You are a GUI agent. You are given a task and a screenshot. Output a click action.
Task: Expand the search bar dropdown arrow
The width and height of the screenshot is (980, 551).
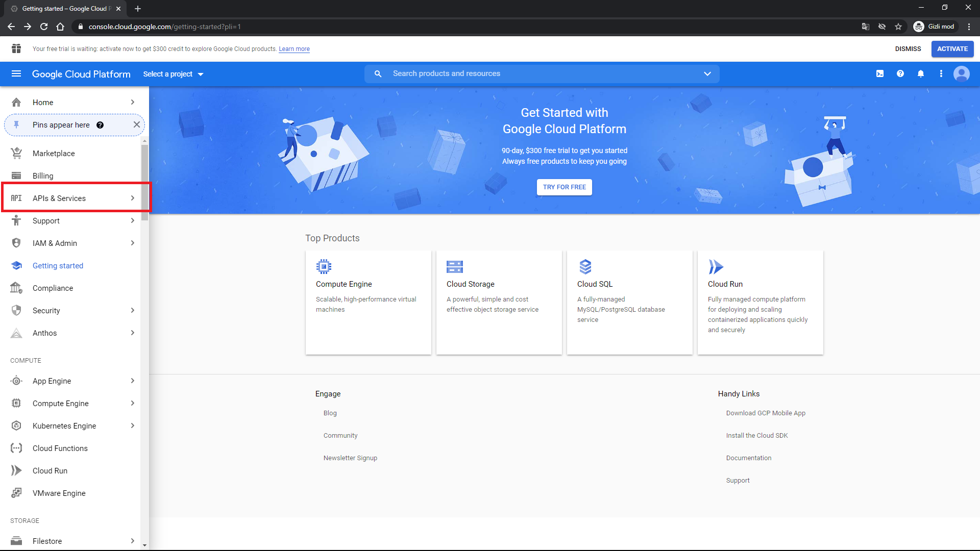pos(707,74)
